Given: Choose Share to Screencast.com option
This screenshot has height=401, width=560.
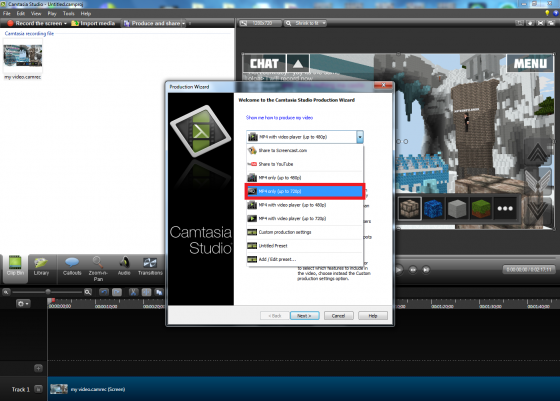Looking at the screenshot, I should pyautogui.click(x=305, y=150).
